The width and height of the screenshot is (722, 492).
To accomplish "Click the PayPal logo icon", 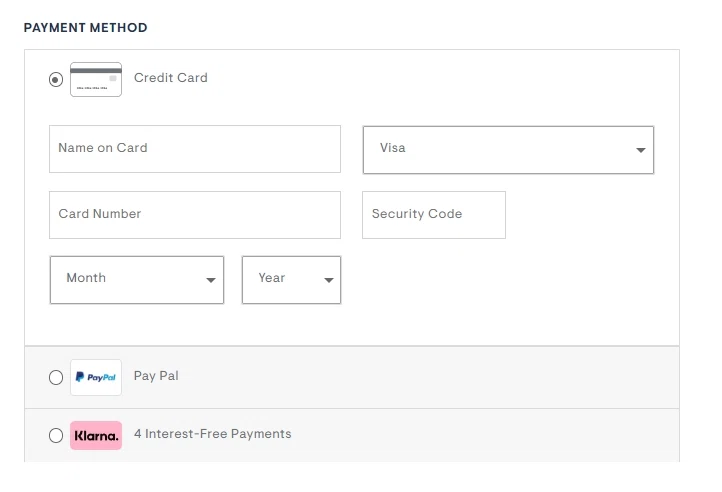I will (x=96, y=377).
